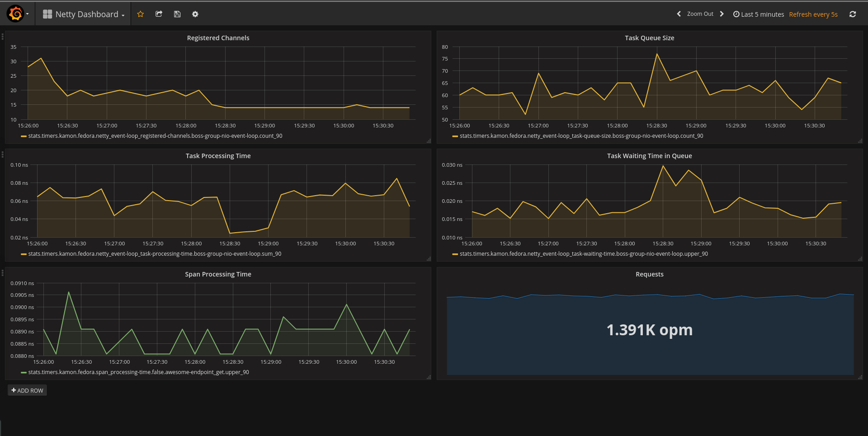Star the dashboard as favorite
The width and height of the screenshot is (868, 436).
pyautogui.click(x=141, y=14)
